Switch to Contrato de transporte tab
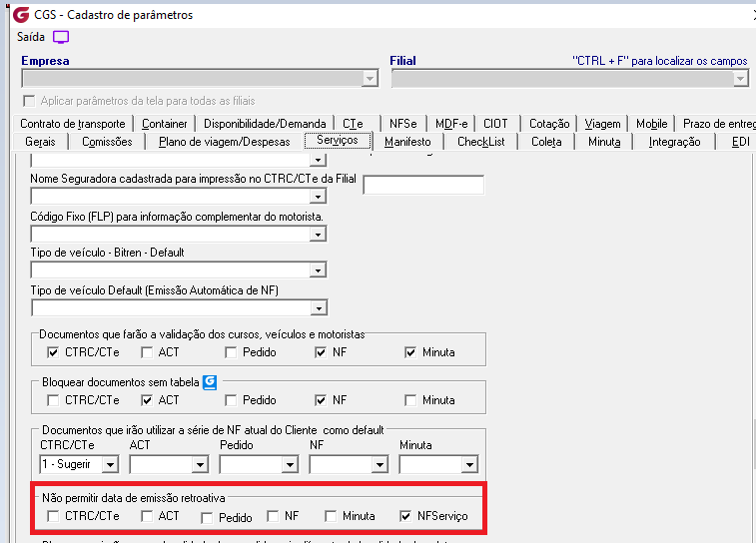The width and height of the screenshot is (756, 543). coord(73,124)
